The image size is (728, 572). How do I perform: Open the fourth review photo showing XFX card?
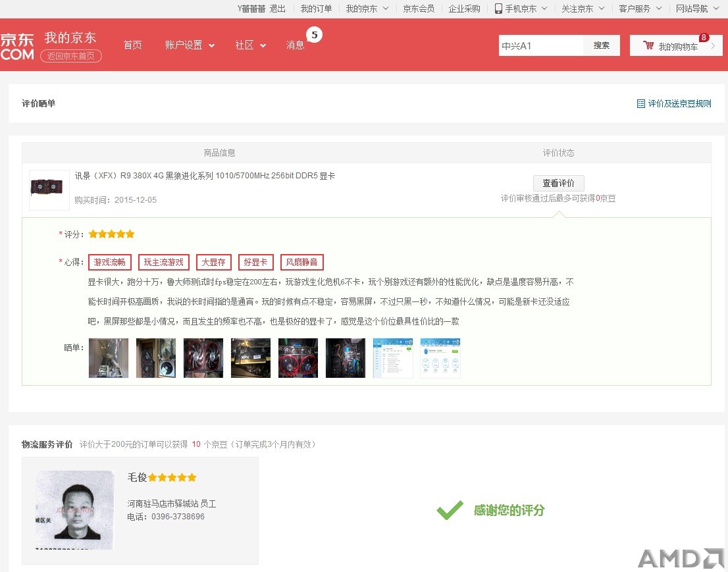[x=251, y=358]
